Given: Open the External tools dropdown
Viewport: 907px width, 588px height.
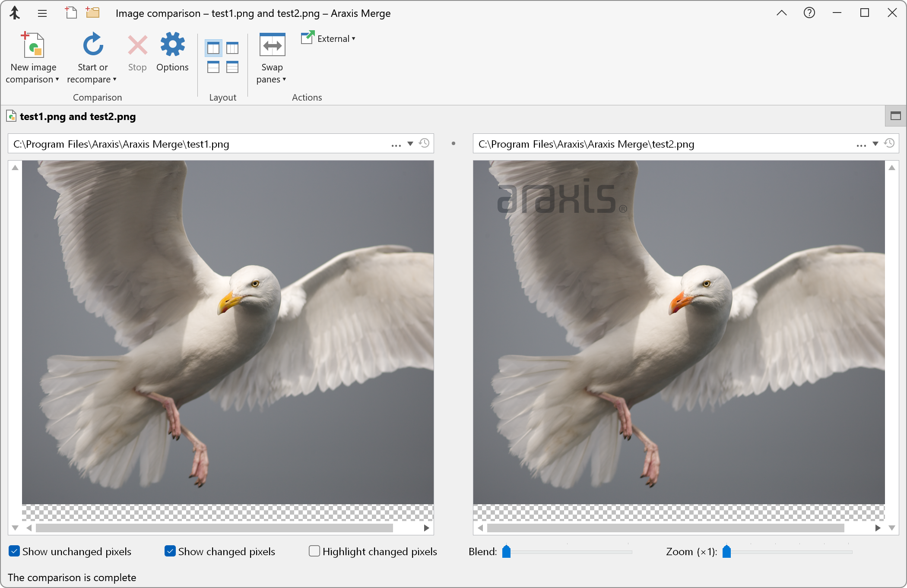Looking at the screenshot, I should (x=328, y=38).
